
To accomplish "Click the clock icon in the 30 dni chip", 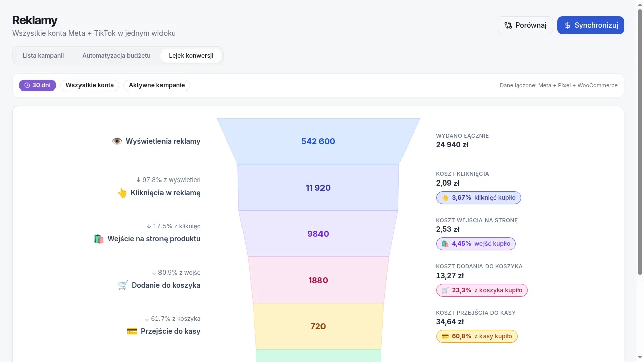I will [27, 85].
